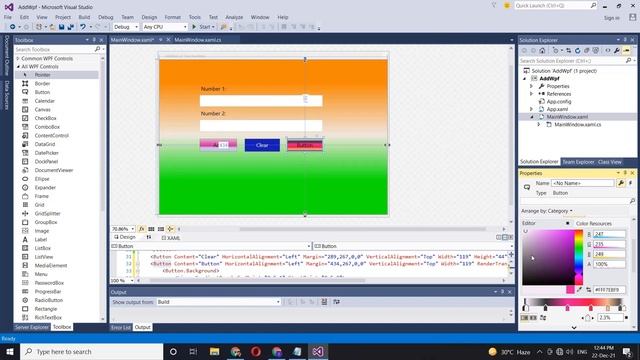640x360 pixels.
Task: Open the Design menu
Action: pos(149,17)
